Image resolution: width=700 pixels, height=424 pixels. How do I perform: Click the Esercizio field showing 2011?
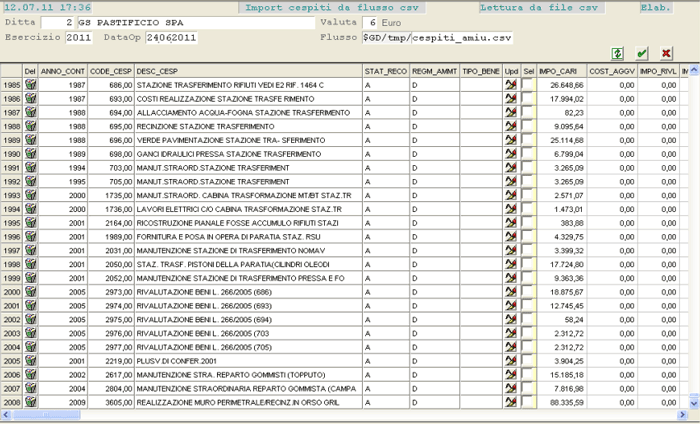[x=78, y=37]
